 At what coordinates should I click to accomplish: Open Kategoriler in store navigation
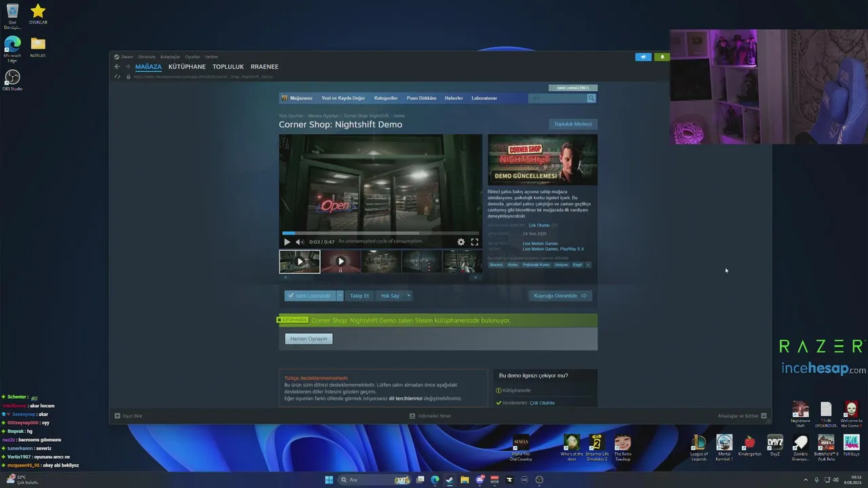click(x=386, y=98)
